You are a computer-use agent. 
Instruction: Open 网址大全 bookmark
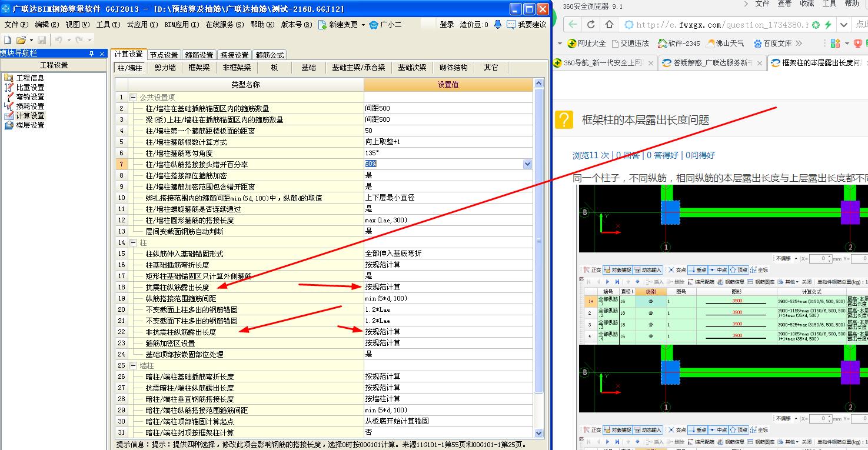tap(586, 44)
